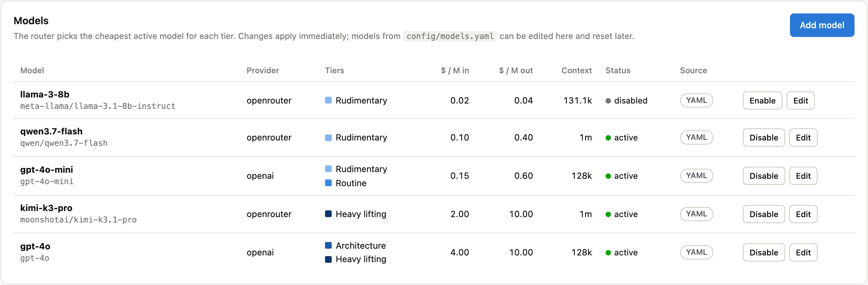Click the green status dot in gpt-4o row
This screenshot has width=868, height=285.
pyautogui.click(x=608, y=253)
